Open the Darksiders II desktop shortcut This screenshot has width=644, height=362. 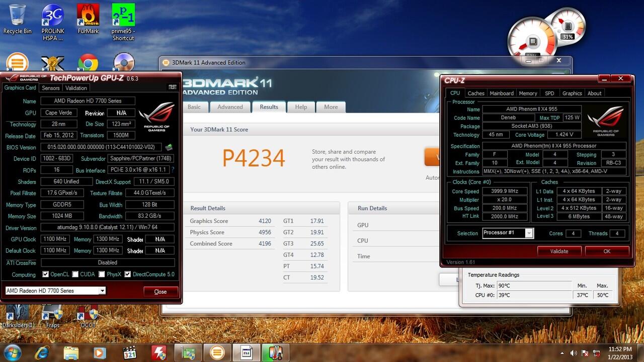point(17,316)
